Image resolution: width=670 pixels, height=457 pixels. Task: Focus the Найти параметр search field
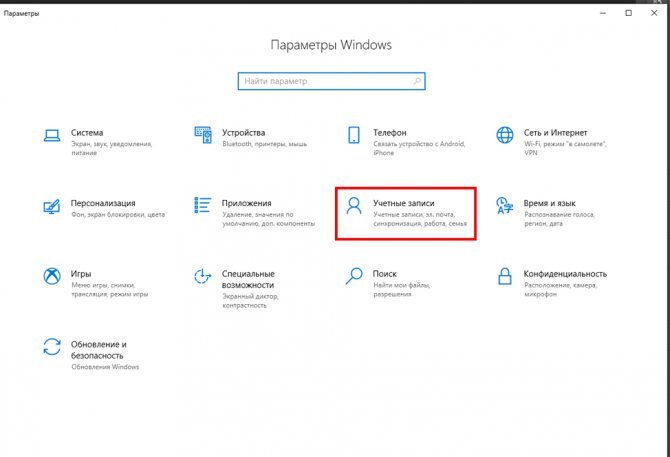click(331, 81)
